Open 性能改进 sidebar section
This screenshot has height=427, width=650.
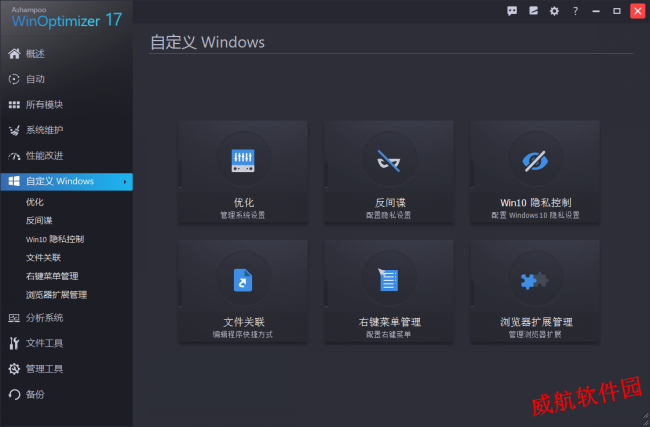44,156
